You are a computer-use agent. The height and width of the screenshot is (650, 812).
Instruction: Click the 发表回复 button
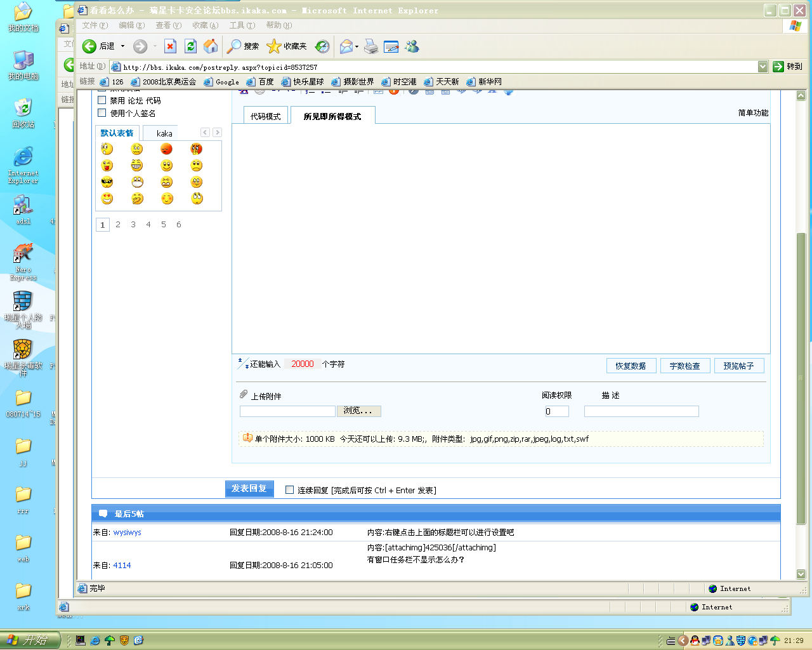click(249, 489)
